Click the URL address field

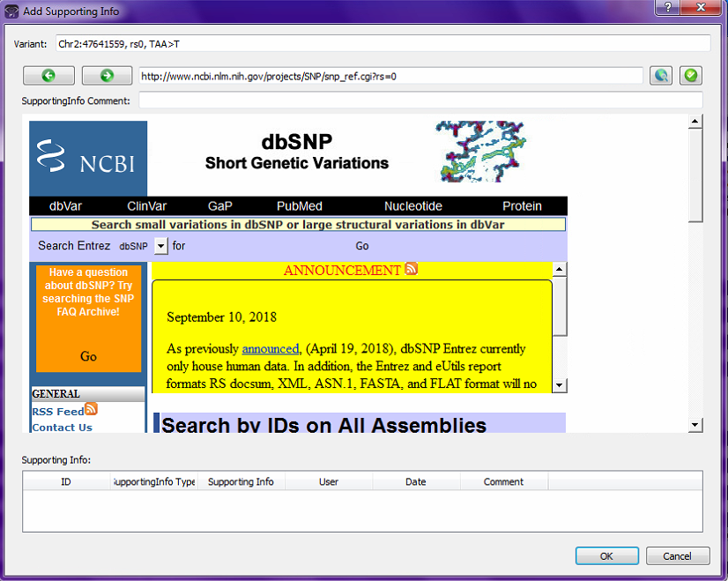tap(391, 76)
